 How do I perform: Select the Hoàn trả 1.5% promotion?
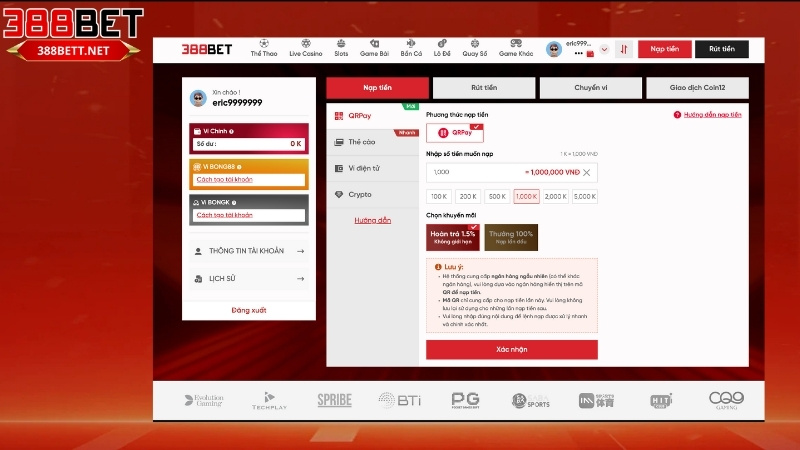[x=453, y=237]
